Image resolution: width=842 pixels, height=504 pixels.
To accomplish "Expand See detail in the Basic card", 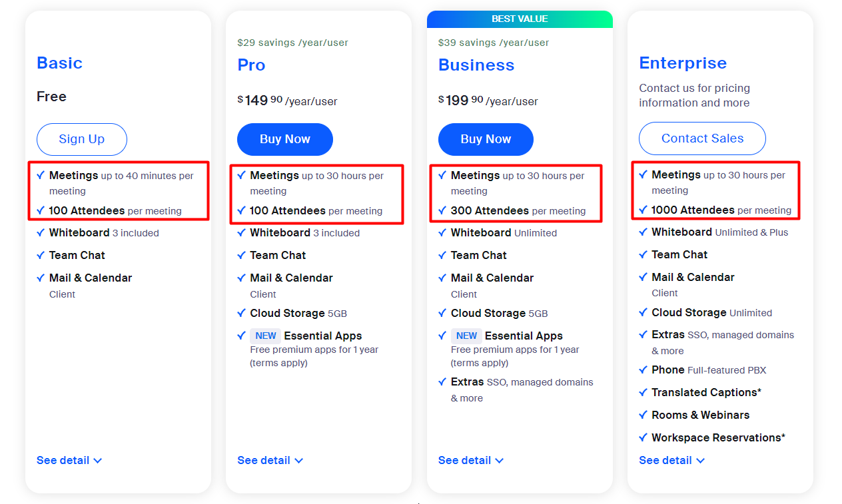I will pos(69,460).
